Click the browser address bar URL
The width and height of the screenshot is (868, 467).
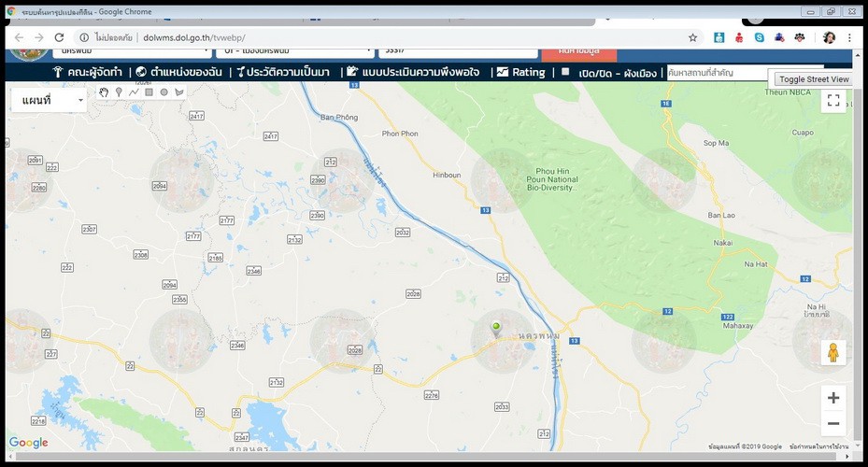193,37
